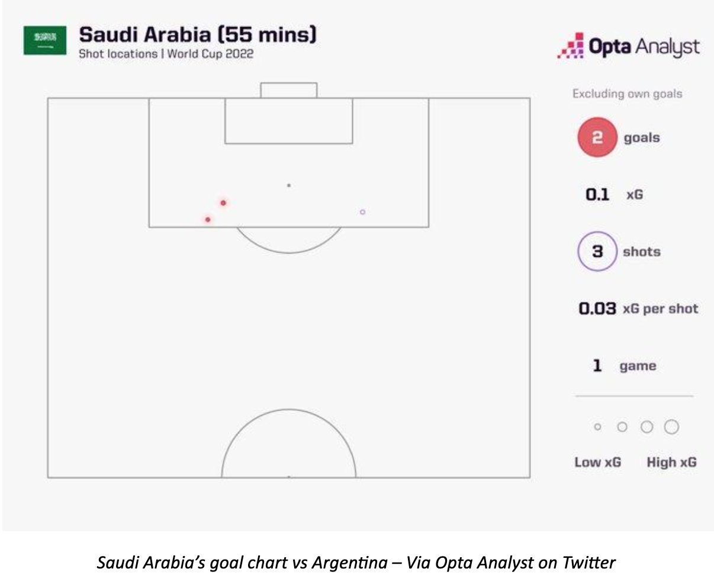Viewport: 714px width, 588px height.
Task: Click the third xG legend circle
Action: pos(647,427)
